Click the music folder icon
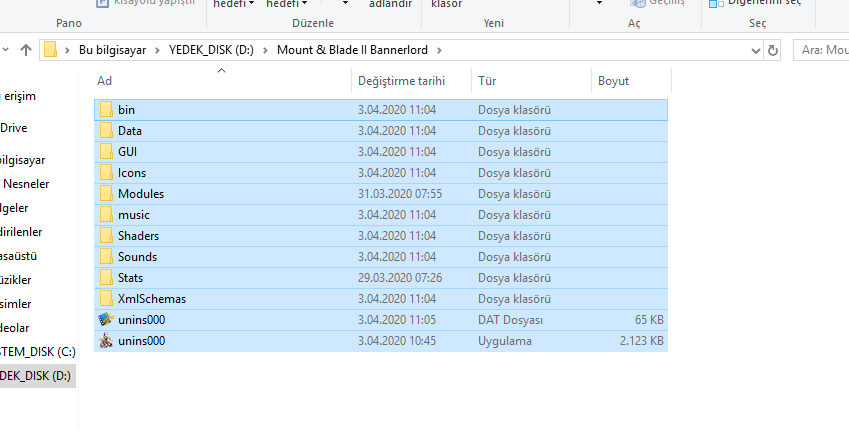 coord(106,215)
